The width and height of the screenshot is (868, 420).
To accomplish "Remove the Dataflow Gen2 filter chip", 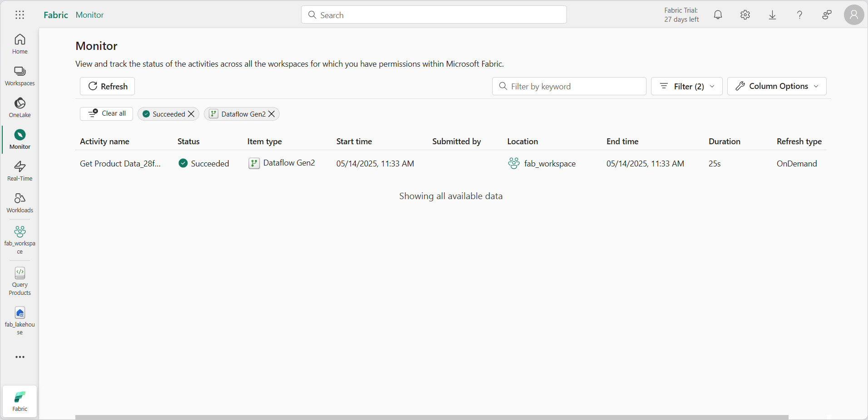I will pyautogui.click(x=271, y=114).
